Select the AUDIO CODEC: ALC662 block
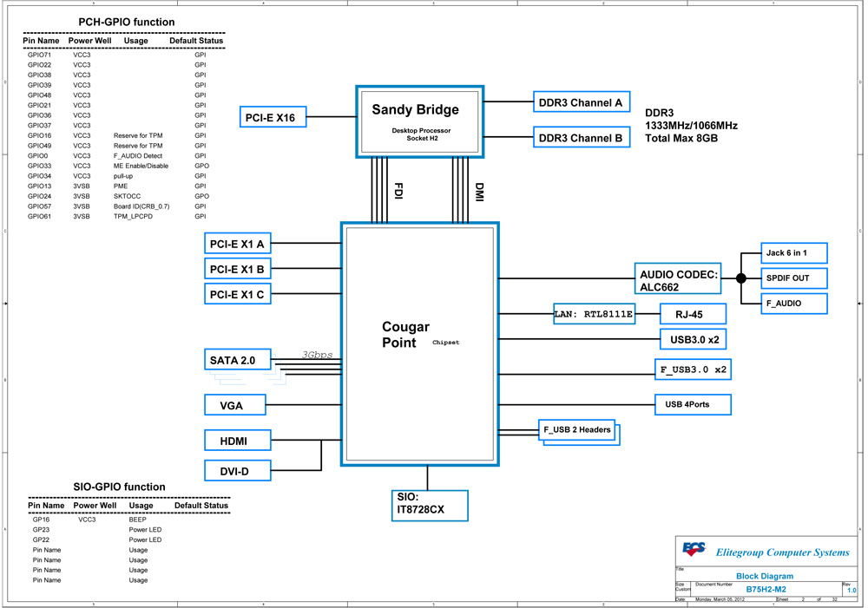This screenshot has width=868, height=608. [677, 278]
